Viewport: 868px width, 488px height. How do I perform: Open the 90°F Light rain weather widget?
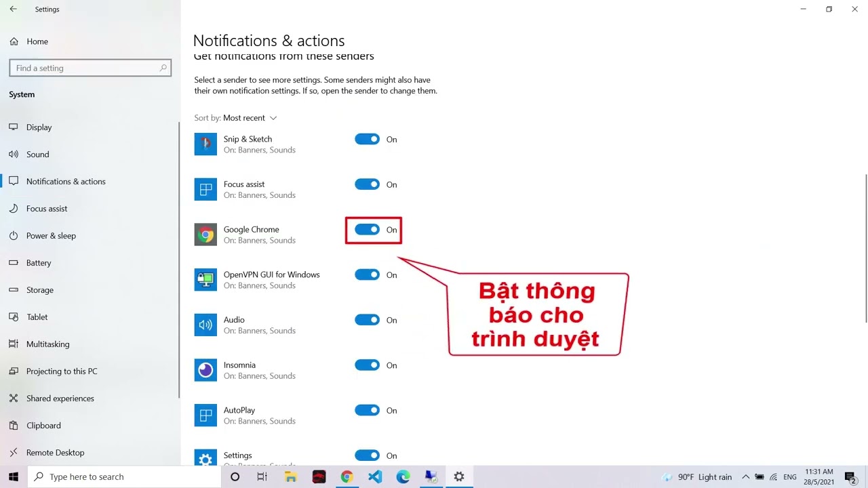(x=697, y=477)
